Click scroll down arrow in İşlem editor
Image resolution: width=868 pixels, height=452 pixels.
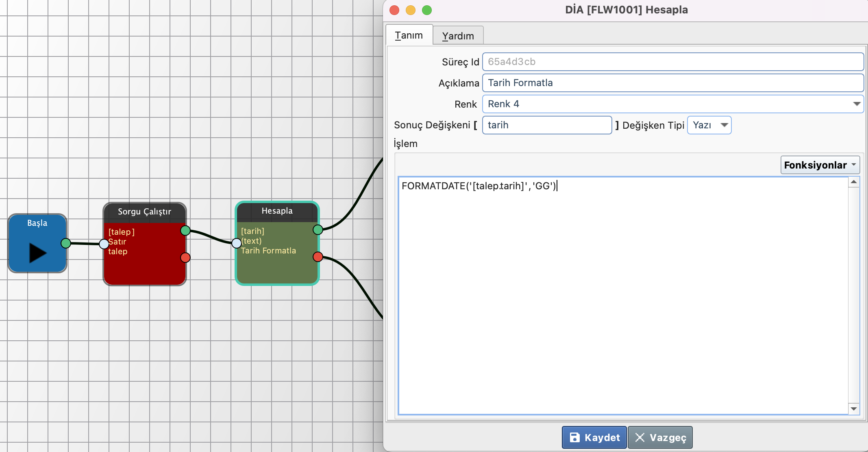point(854,409)
